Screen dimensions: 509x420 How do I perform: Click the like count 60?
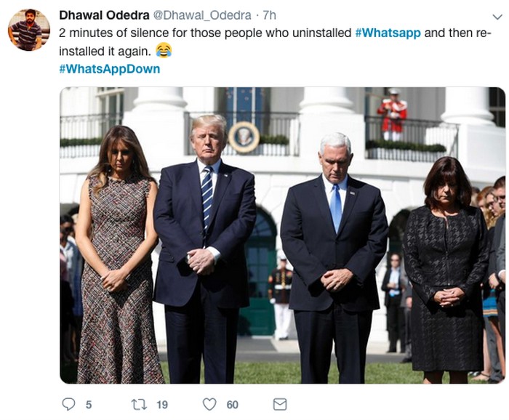pyautogui.click(x=233, y=405)
